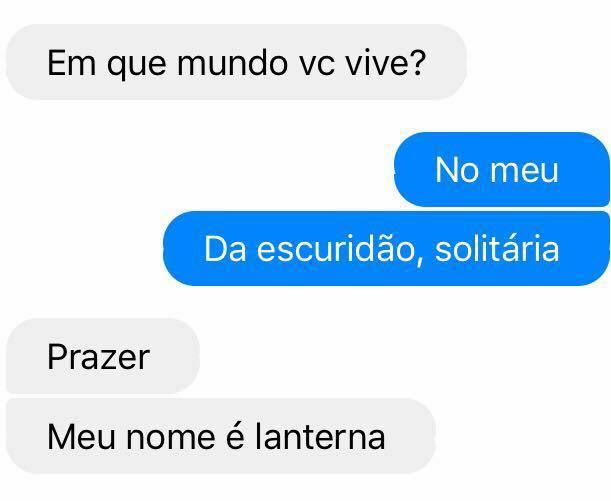Tap the gray 'Prazer' message bubble
Screen dimensions: 611x501
click(x=103, y=356)
